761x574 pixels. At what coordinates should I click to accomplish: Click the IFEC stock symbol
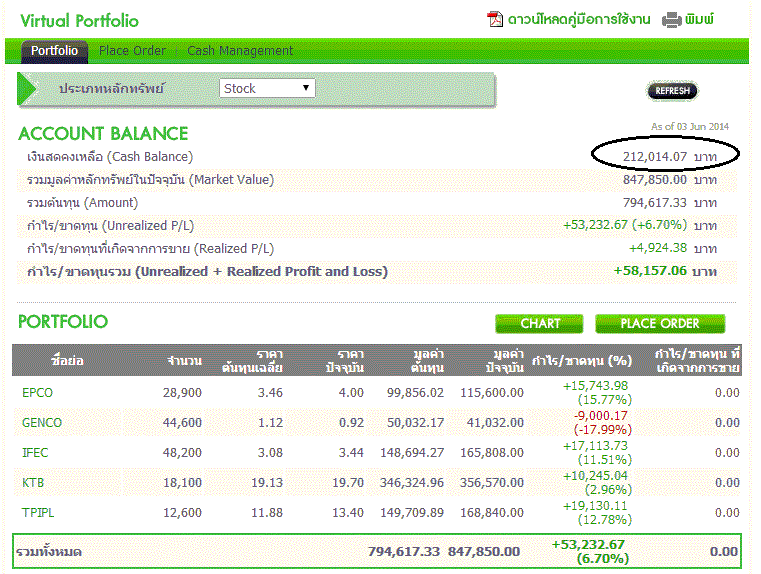pyautogui.click(x=35, y=453)
